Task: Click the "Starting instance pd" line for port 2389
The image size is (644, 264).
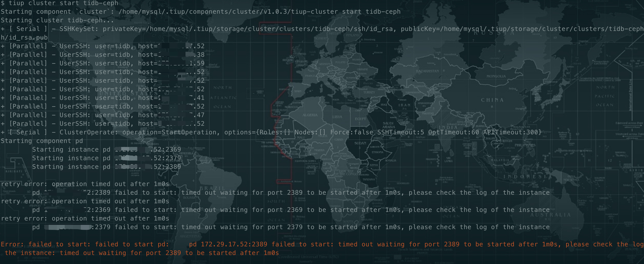Action: (x=106, y=167)
